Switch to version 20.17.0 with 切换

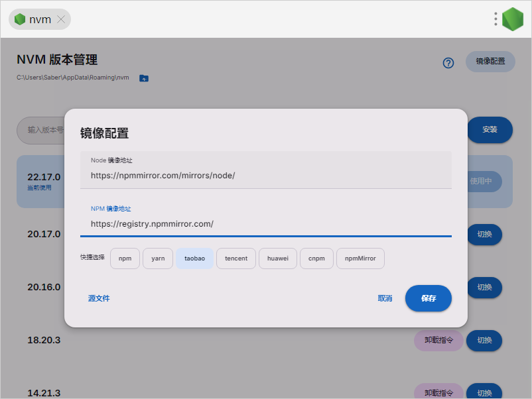pyautogui.click(x=484, y=234)
